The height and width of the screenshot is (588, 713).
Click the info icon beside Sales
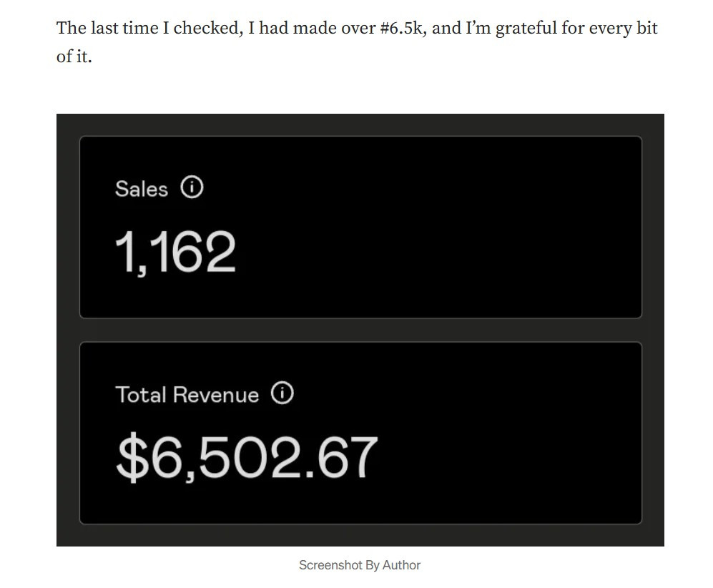click(192, 188)
